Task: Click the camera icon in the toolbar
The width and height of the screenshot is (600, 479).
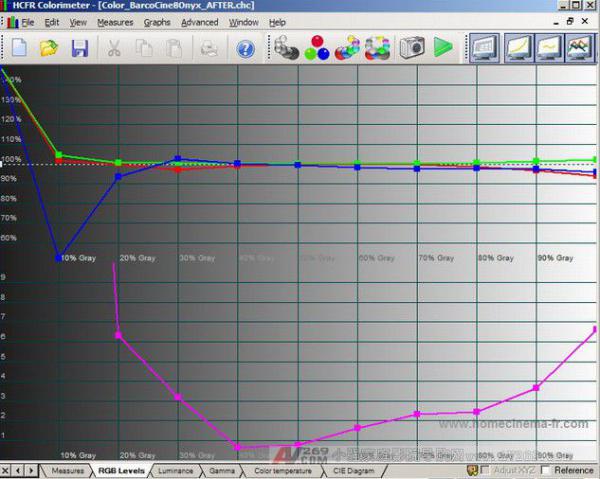Action: 412,47
